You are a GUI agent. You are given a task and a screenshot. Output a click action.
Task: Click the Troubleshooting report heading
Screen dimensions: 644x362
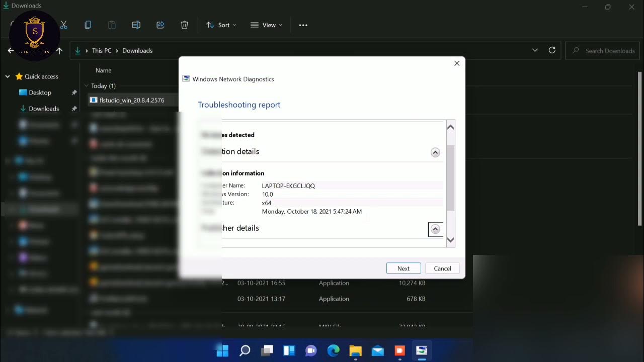(x=239, y=105)
